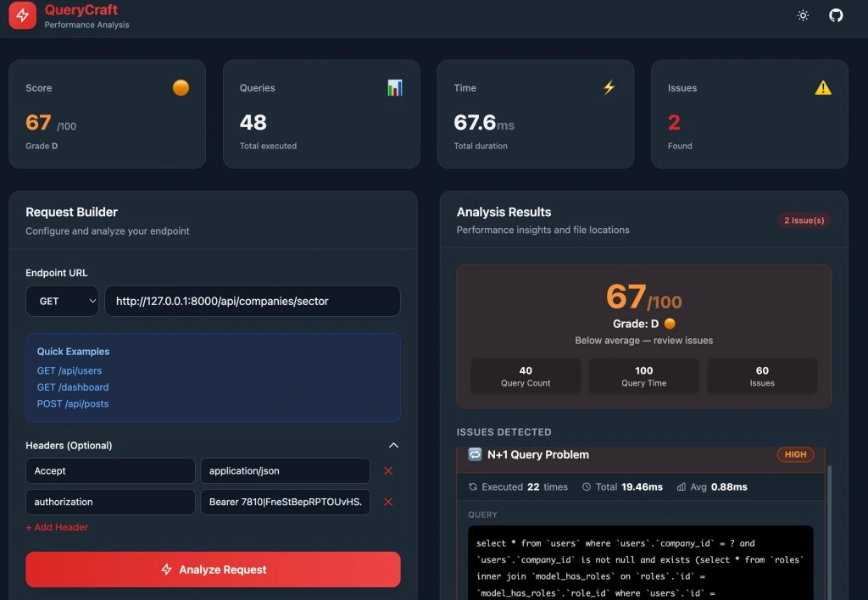Viewport: 868px width, 600px height.
Task: Click the warning triangle on the Issues card
Action: pyautogui.click(x=823, y=87)
